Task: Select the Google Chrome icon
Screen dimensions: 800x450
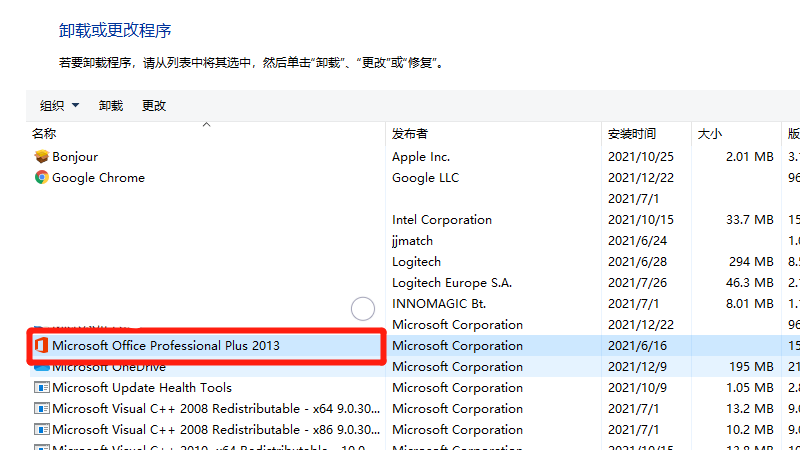Action: pos(41,178)
